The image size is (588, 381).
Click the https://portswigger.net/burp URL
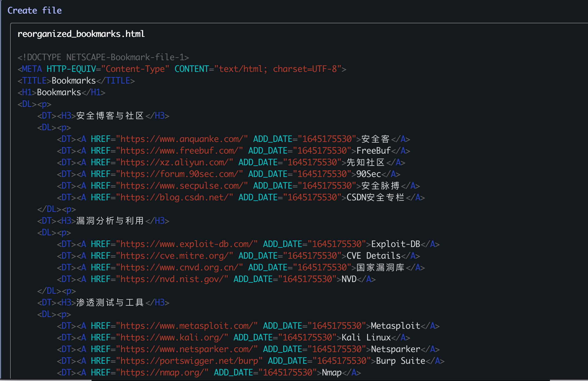tap(189, 361)
